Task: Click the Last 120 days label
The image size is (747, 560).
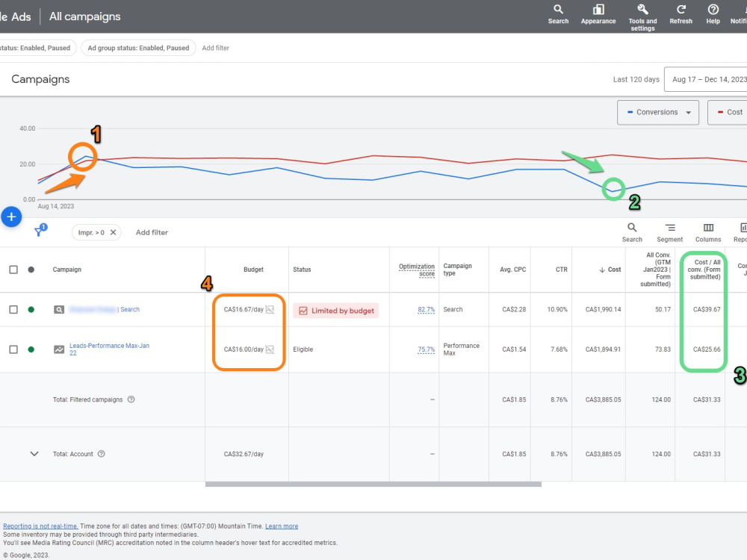Action: coord(636,80)
